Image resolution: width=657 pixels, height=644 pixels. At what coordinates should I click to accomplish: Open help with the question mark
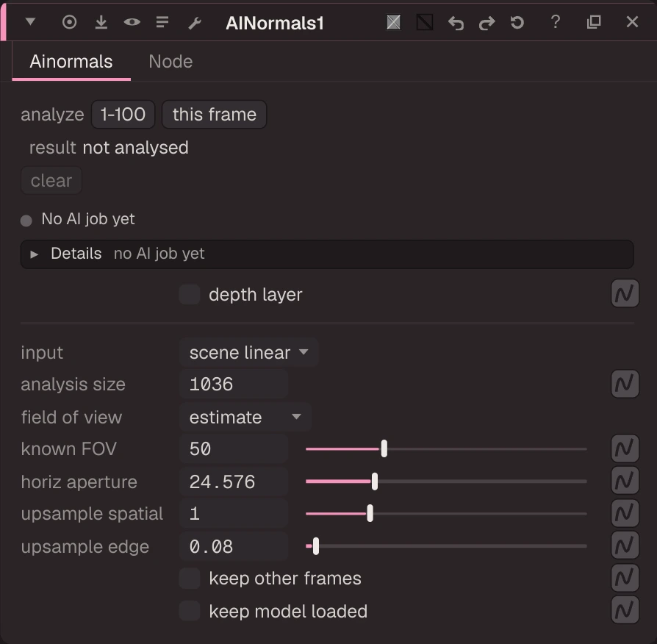point(556,22)
